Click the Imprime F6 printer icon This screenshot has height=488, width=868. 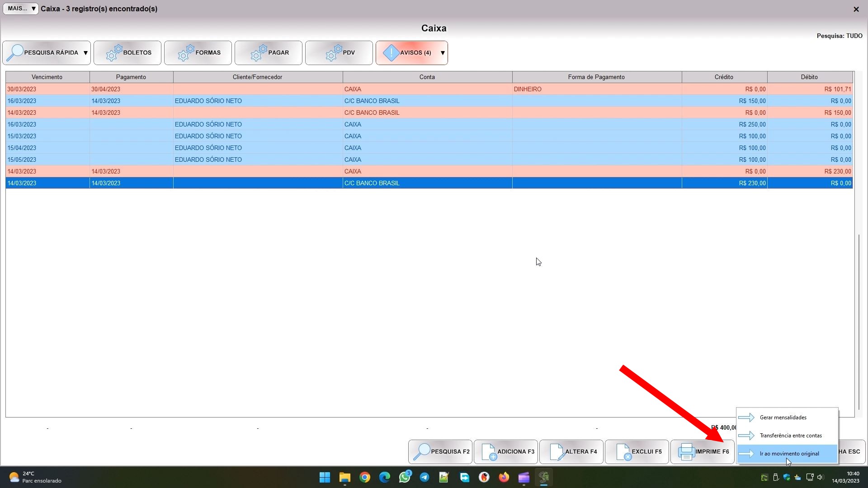[686, 451]
